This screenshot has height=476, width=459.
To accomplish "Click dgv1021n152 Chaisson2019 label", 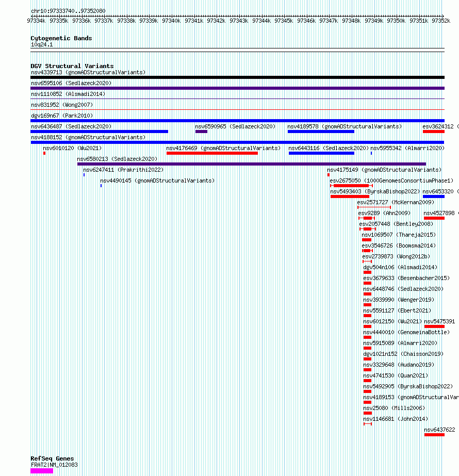I will tap(403, 354).
